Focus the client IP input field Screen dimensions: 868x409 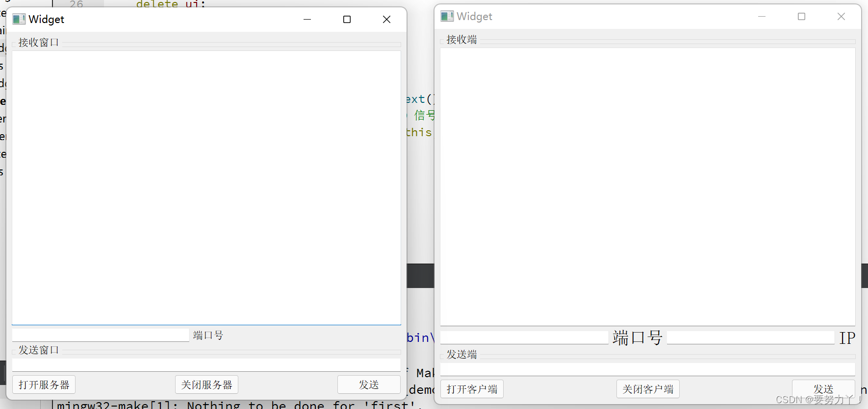click(751, 337)
